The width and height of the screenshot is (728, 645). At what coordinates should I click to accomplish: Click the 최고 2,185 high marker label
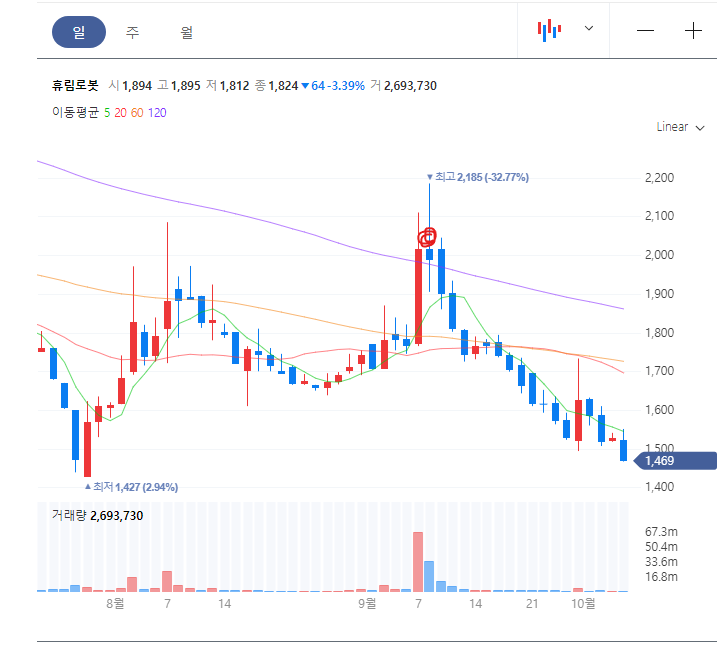coord(478,177)
